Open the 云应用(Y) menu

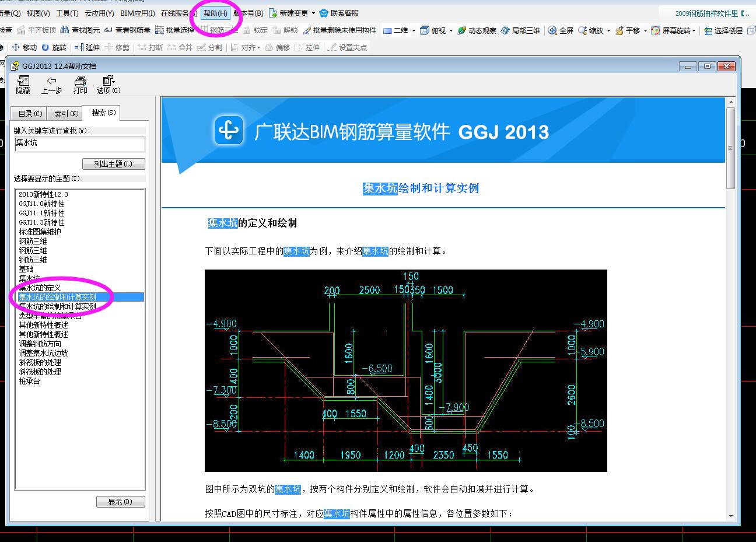[x=99, y=13]
